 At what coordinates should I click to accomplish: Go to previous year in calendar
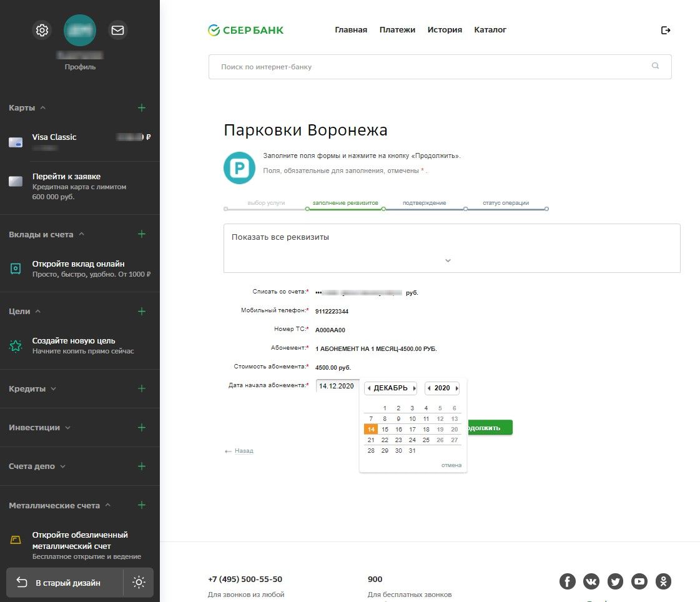coord(429,388)
